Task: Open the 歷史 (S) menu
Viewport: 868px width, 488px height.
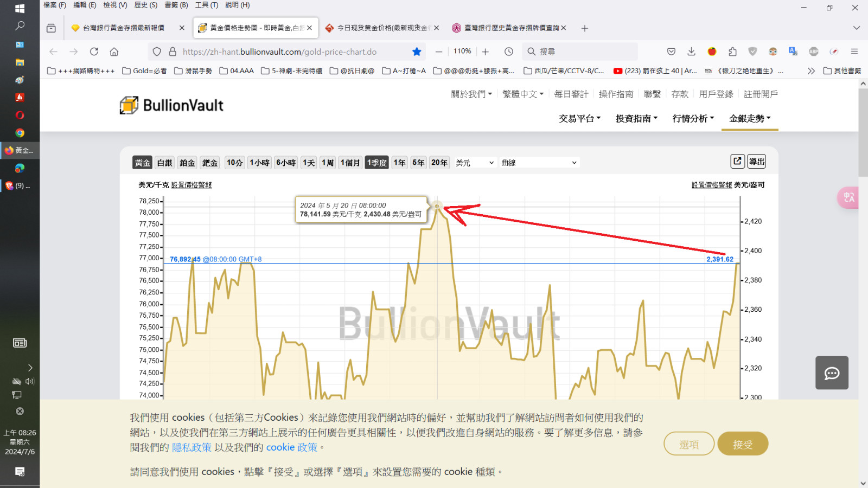Action: click(146, 5)
